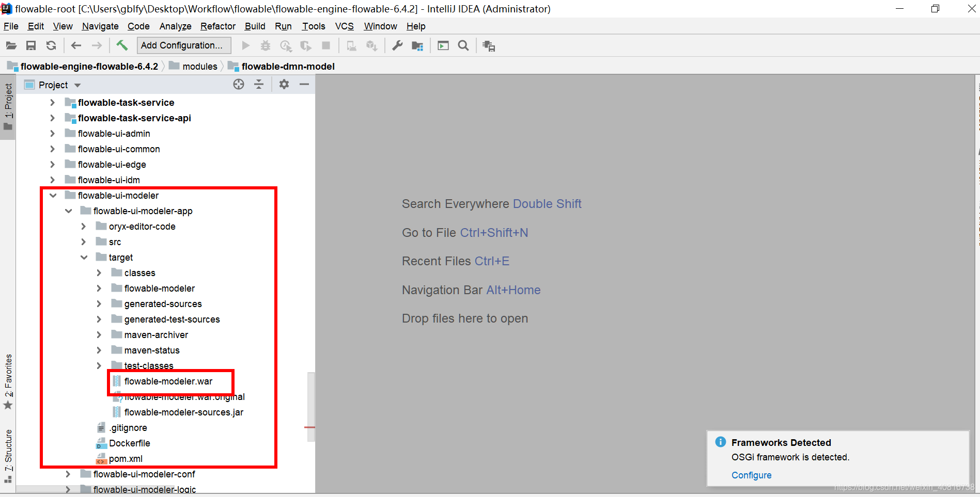Viewport: 980px width, 497px height.
Task: Select the flowable-modeler.war file
Action: tap(168, 381)
